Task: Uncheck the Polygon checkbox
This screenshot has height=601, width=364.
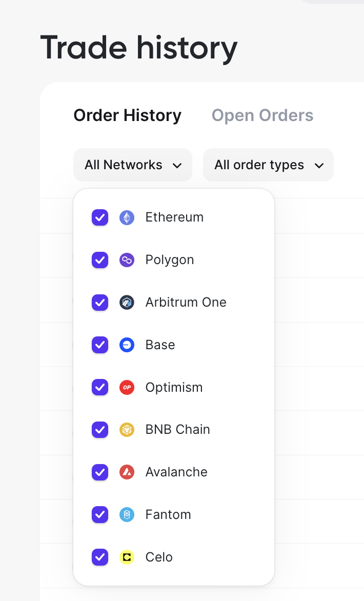Action: pos(100,260)
